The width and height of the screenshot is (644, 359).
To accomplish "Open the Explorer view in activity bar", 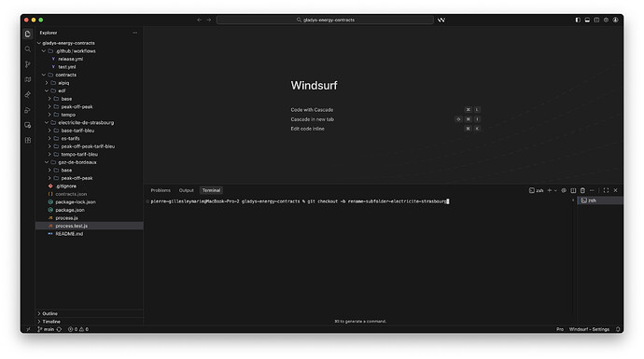I will point(27,35).
